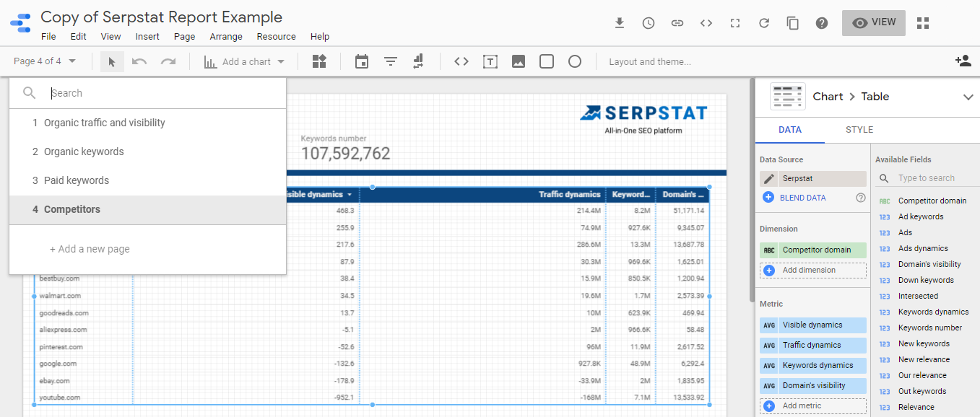Select the Traffic dynamics metric chip

813,346
